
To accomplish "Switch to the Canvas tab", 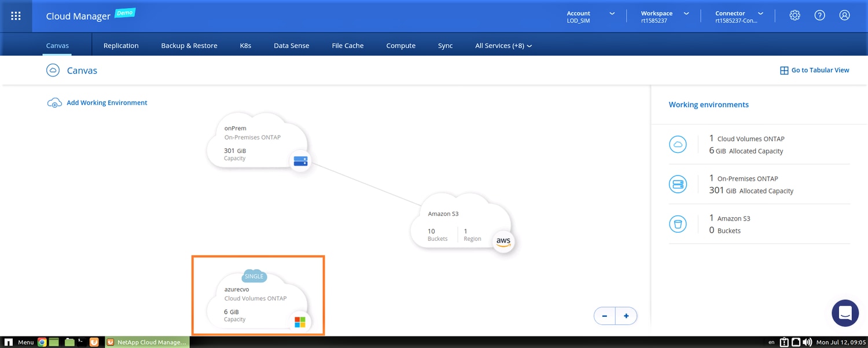I will [x=57, y=46].
